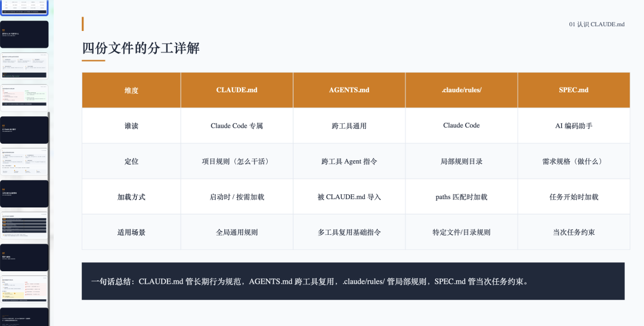Select the light thumbnail right below section 02
This screenshot has width=644, height=326.
pyautogui.click(x=24, y=66)
